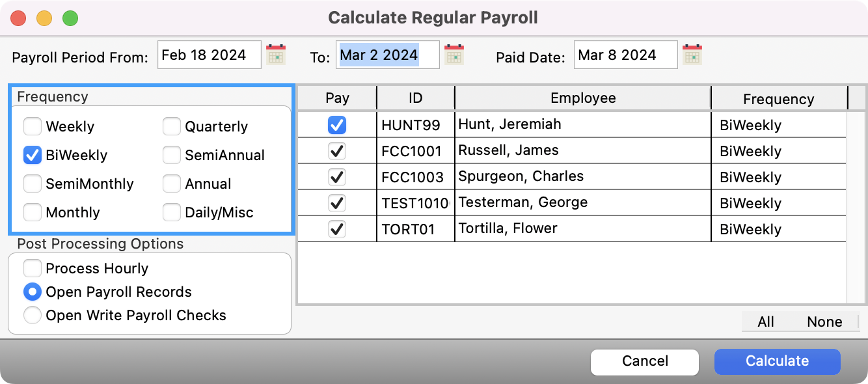The image size is (868, 384).
Task: Toggle Pay checkbox for Tortilla, Flower
Action: 337,229
